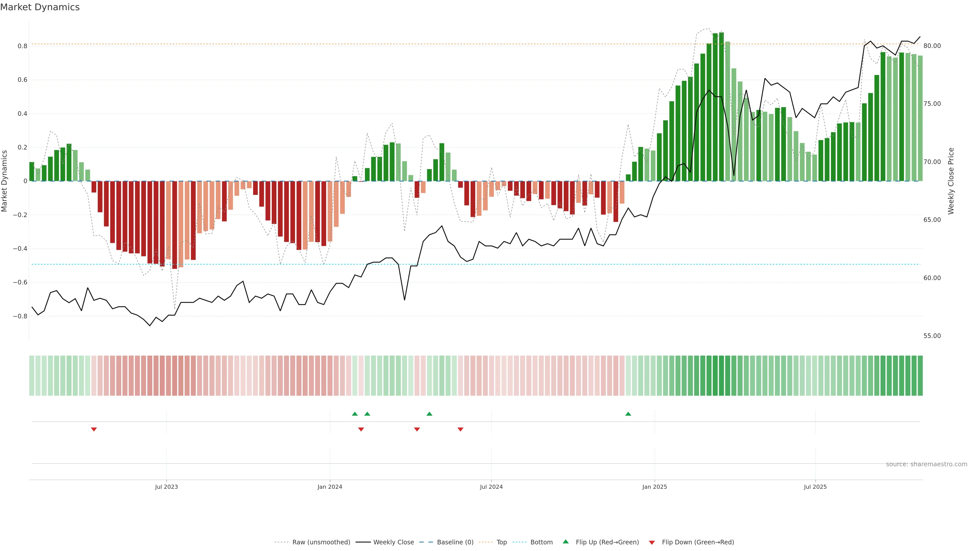Click the red flip-down marker before Jul 2023

coord(94,429)
